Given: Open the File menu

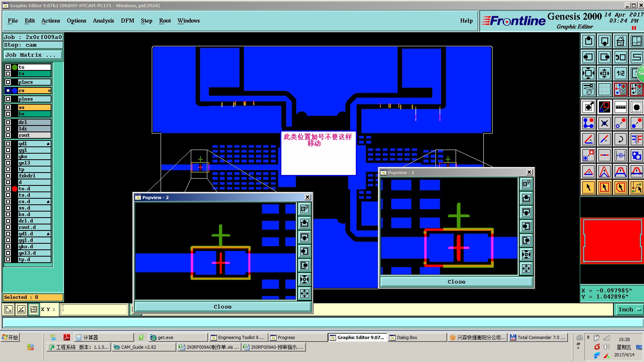Looking at the screenshot, I should tap(13, 21).
